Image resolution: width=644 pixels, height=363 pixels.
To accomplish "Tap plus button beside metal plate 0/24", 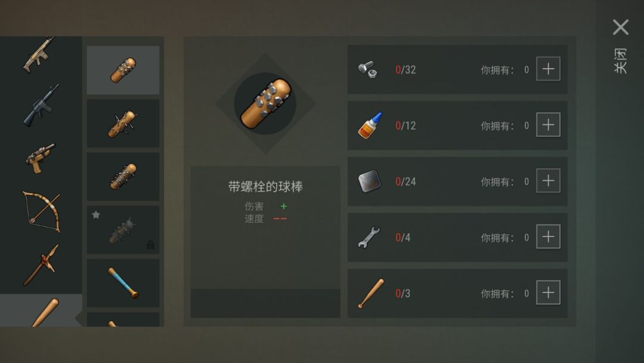I will pos(549,180).
